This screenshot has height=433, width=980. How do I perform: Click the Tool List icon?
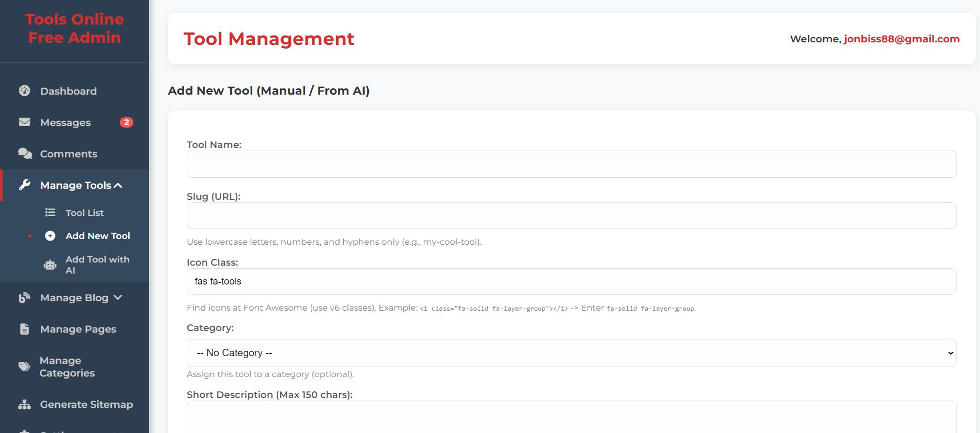click(x=50, y=212)
